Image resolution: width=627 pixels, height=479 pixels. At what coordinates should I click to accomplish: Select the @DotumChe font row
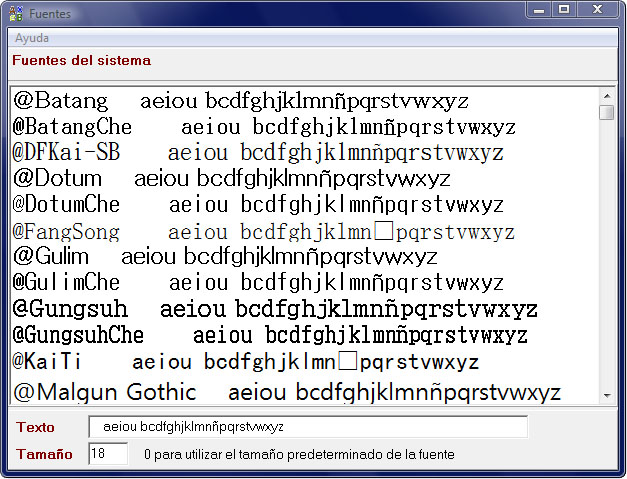305,204
